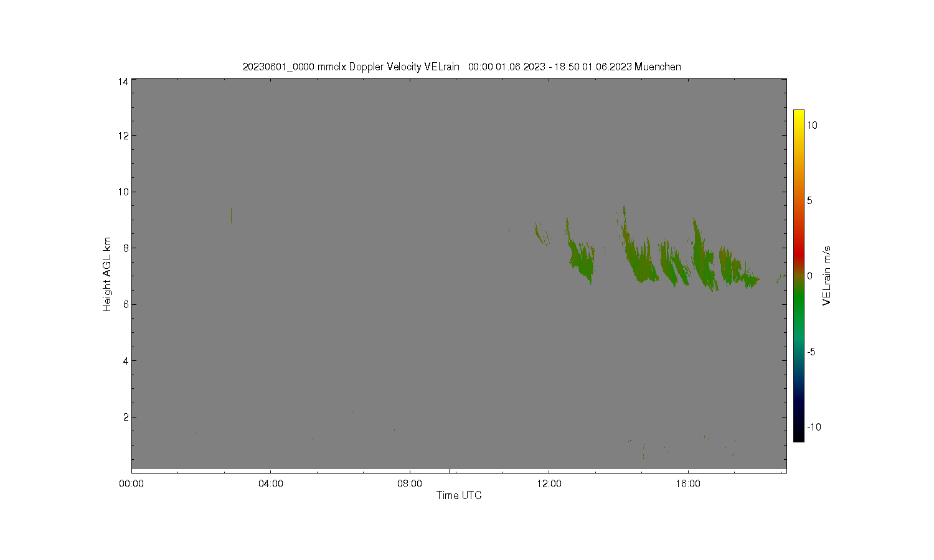
Task: Click the colorbar value -10
Action: click(814, 427)
